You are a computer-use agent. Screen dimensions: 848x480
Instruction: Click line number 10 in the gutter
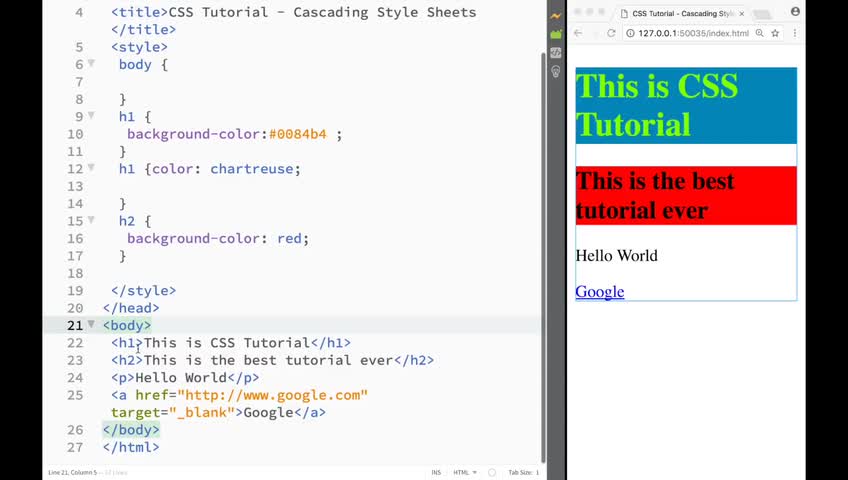(76, 134)
